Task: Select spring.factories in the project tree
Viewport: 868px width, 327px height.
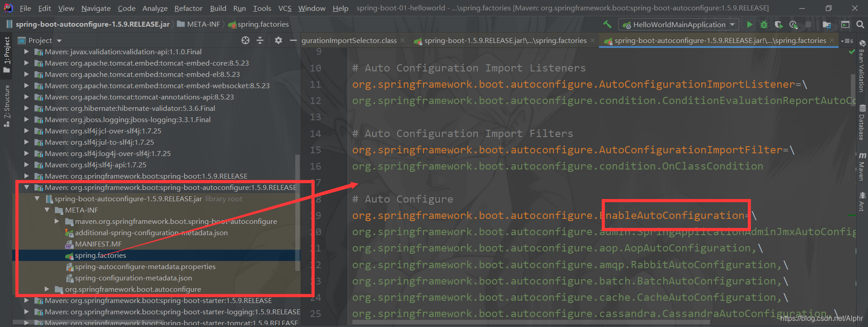Action: 100,255
